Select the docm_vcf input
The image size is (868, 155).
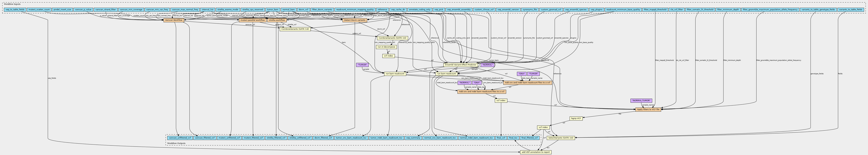coord(303,10)
